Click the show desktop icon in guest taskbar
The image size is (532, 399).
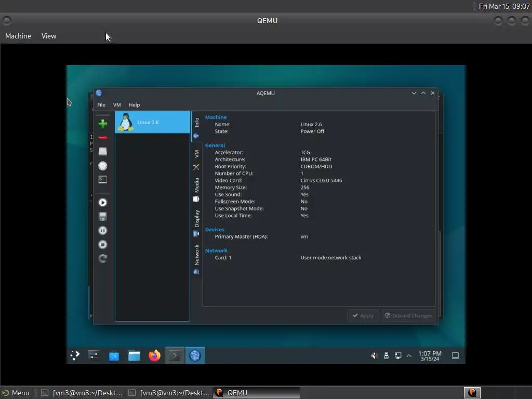tap(455, 355)
